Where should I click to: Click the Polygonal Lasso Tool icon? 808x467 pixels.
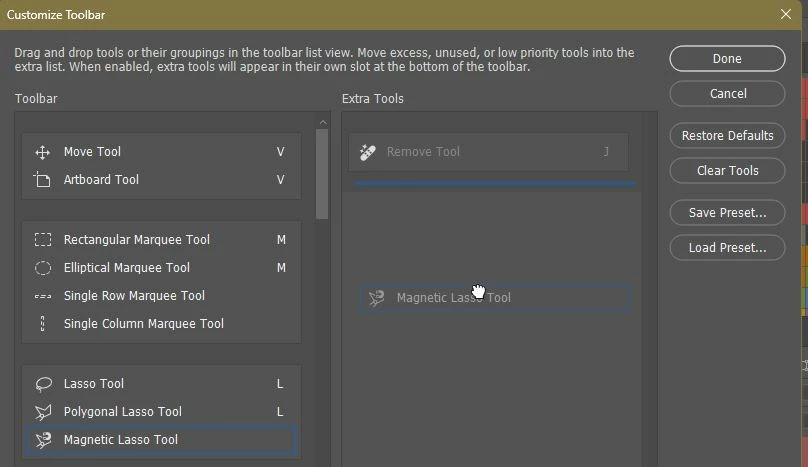tap(43, 412)
